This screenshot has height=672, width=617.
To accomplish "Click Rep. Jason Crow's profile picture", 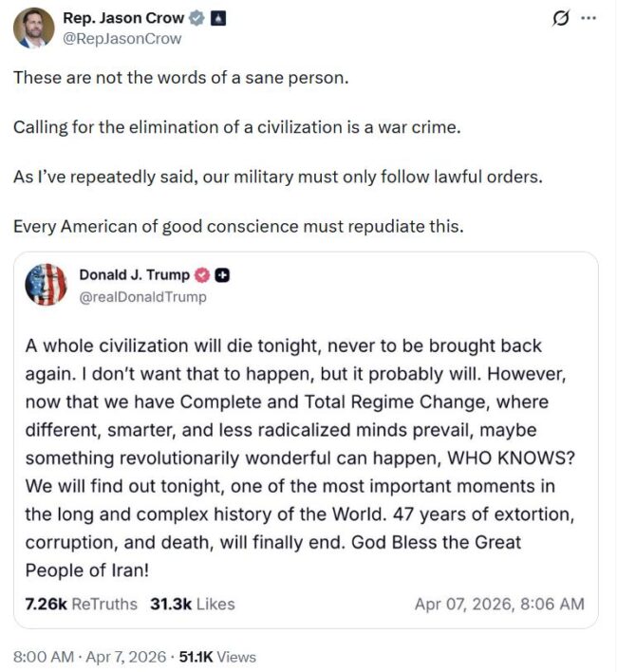I will 33,28.
